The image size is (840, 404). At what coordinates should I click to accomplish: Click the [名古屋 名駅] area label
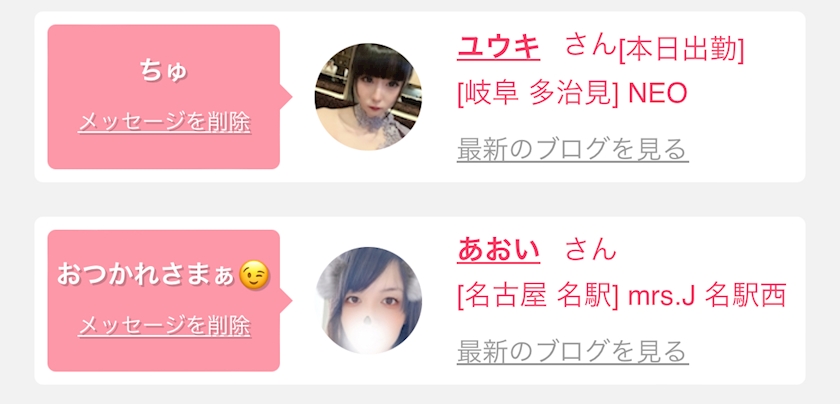coord(538,296)
